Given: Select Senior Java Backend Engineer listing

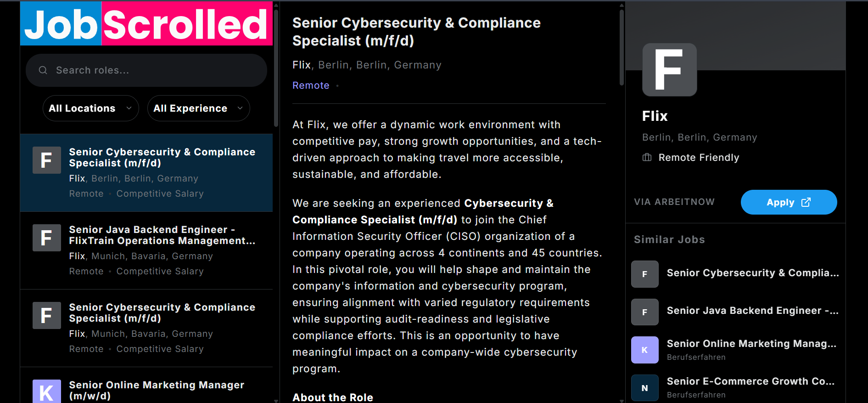Looking at the screenshot, I should [x=162, y=235].
